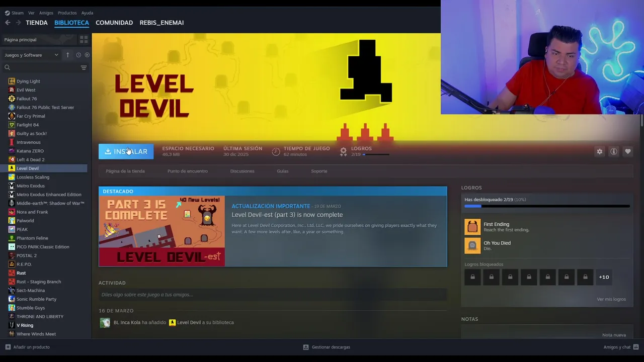Click the achievements trophy icon
The height and width of the screenshot is (362, 644).
coord(343,151)
